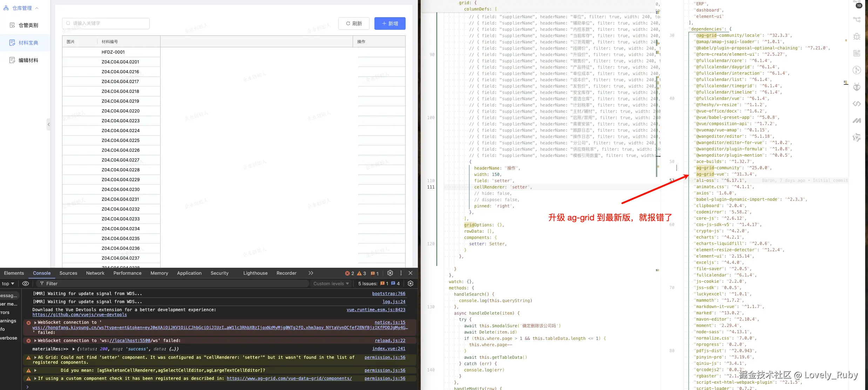This screenshot has height=390, width=868.
Task: Click the console settings gear beside Issues
Action: tap(411, 283)
